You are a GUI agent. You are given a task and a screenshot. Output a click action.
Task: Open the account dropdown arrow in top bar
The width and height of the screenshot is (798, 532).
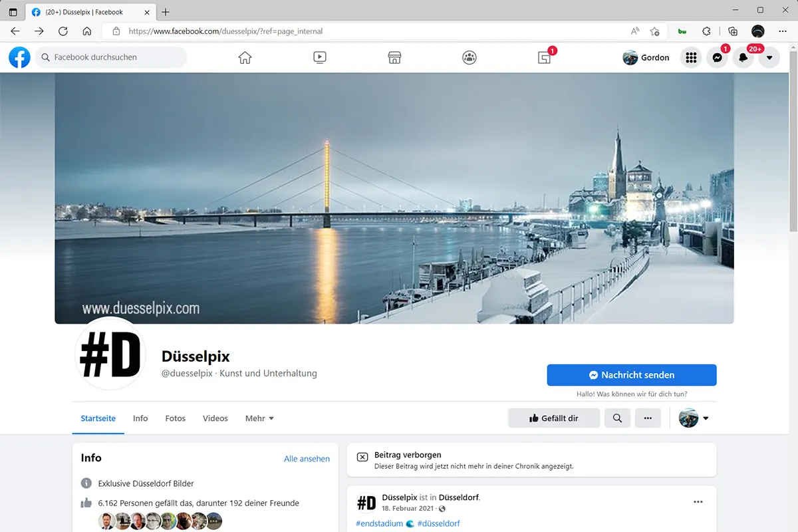tap(769, 58)
